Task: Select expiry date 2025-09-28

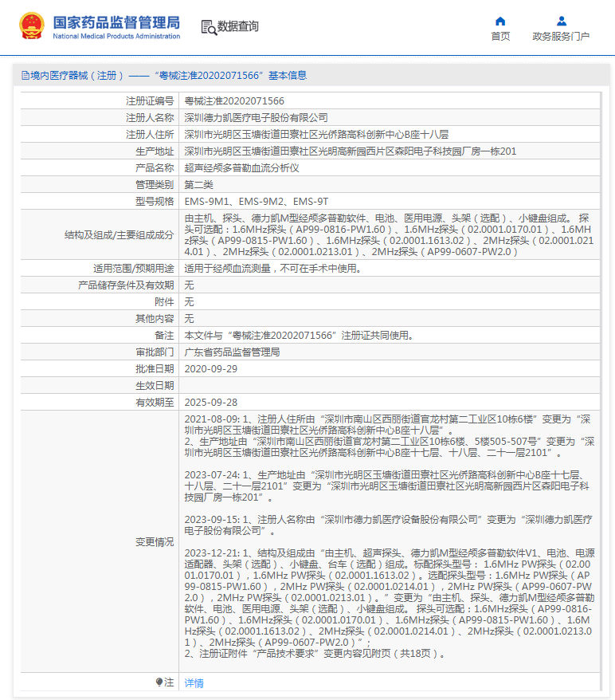Action: pos(211,403)
